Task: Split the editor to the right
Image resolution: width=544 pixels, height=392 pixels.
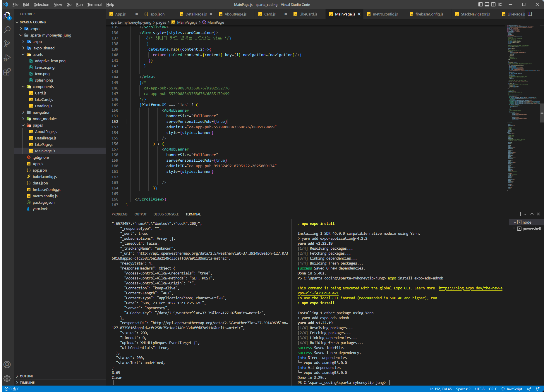Action: click(x=530, y=14)
